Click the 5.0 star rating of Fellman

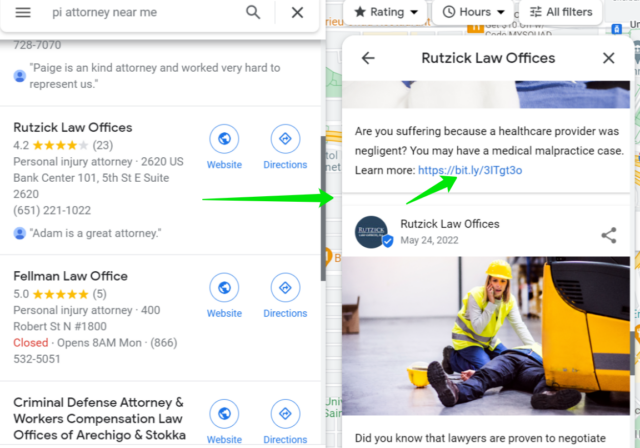pyautogui.click(x=60, y=294)
